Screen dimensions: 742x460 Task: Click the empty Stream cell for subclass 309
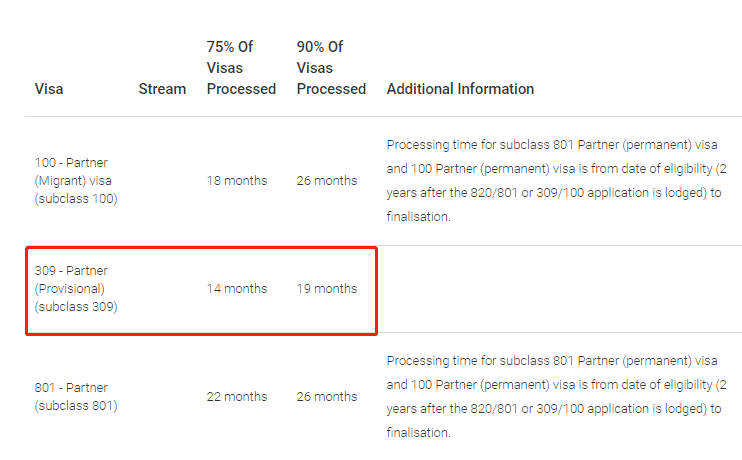(163, 289)
